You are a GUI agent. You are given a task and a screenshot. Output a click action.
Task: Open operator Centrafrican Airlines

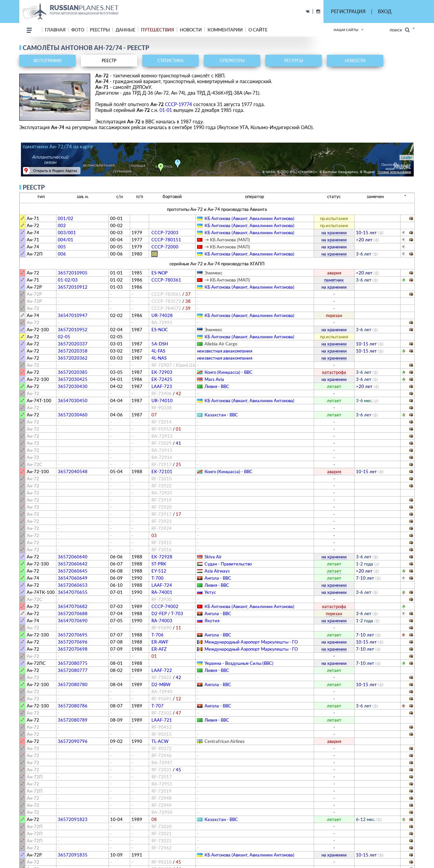(x=224, y=741)
